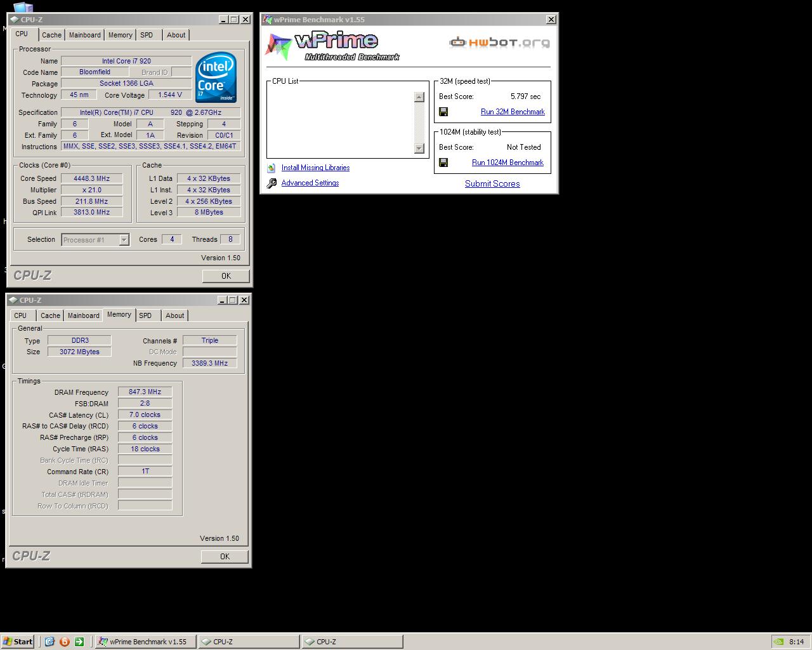Select CPU tab in bottom CPU-Z window

pos(21,315)
